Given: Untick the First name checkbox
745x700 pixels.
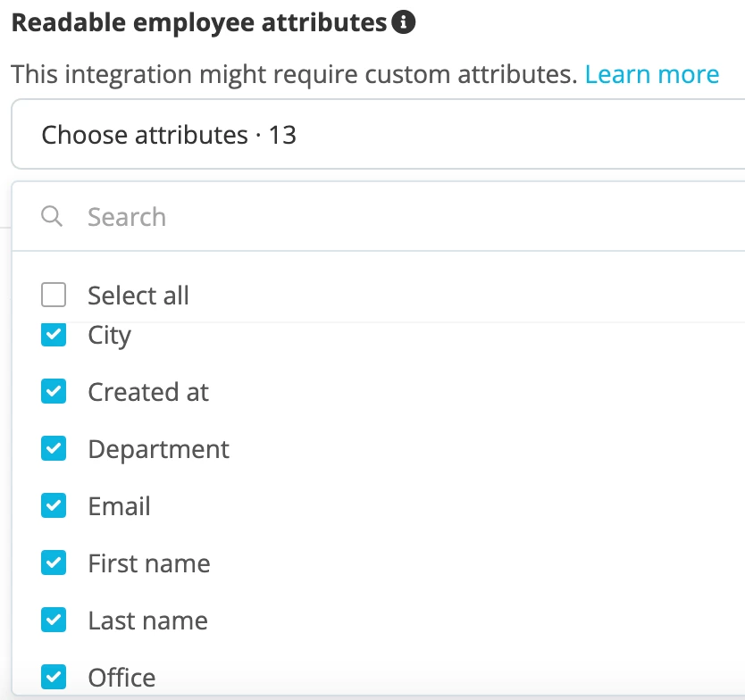Looking at the screenshot, I should click(54, 562).
